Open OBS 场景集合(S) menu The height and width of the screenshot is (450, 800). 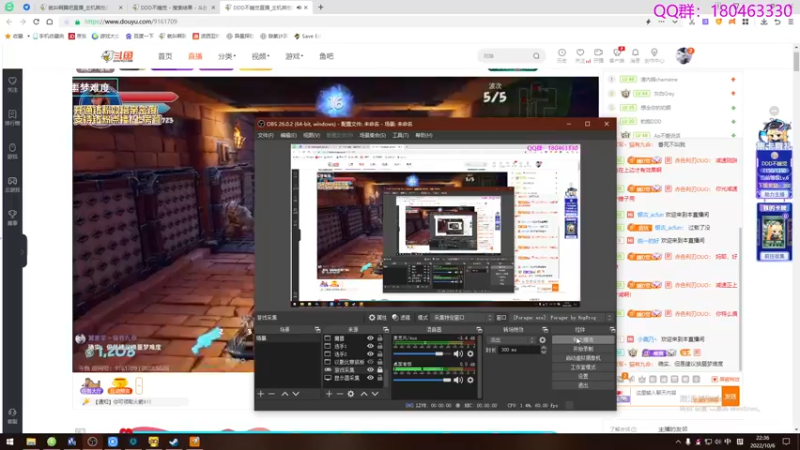point(372,135)
